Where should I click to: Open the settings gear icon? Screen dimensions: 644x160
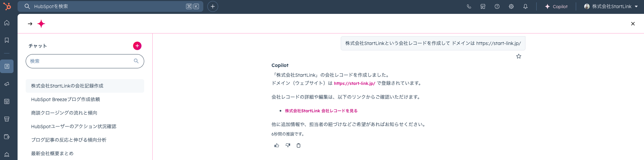tap(511, 6)
